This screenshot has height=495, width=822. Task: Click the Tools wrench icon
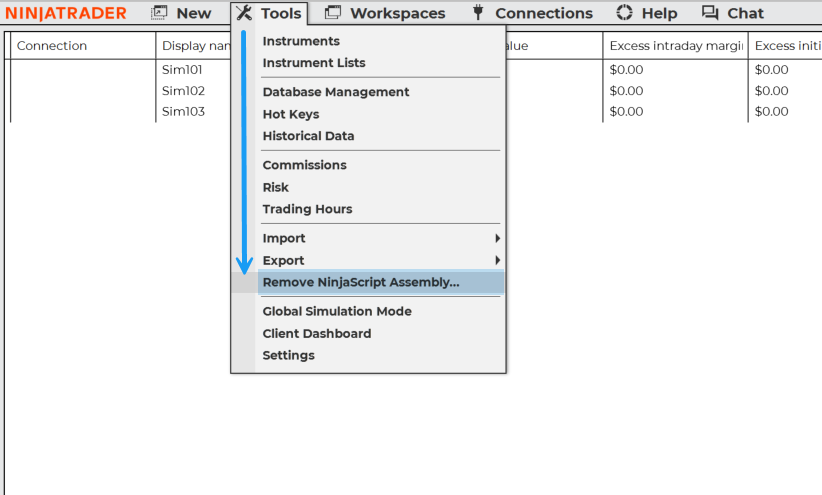pos(244,13)
